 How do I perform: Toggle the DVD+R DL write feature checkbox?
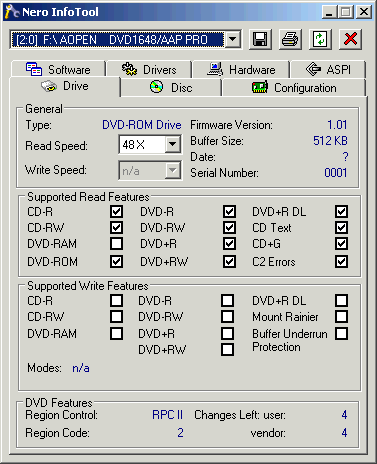coord(342,300)
